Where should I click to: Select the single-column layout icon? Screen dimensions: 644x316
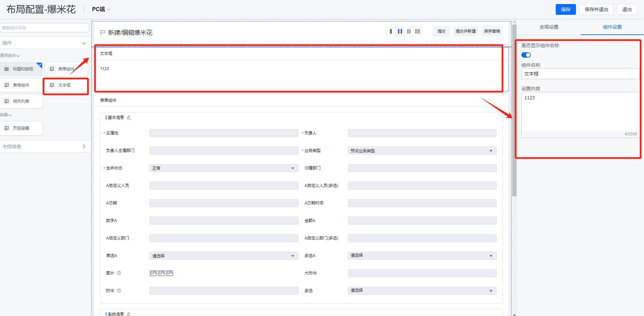click(391, 31)
